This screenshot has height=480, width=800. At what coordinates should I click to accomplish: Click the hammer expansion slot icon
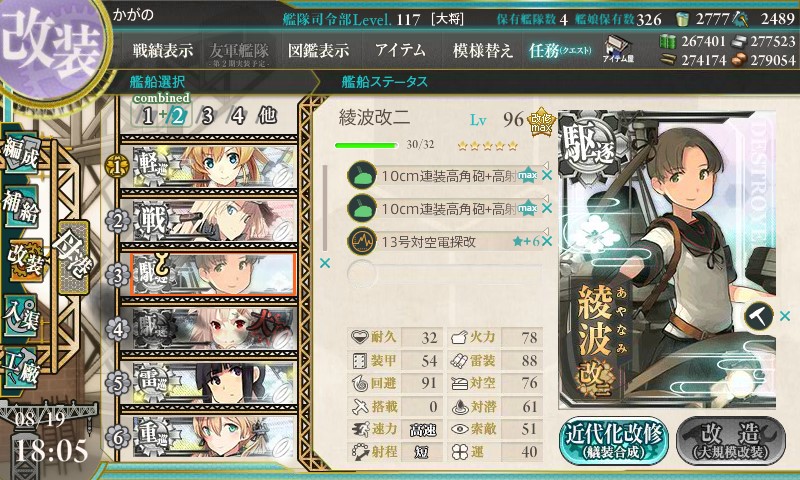tap(759, 316)
